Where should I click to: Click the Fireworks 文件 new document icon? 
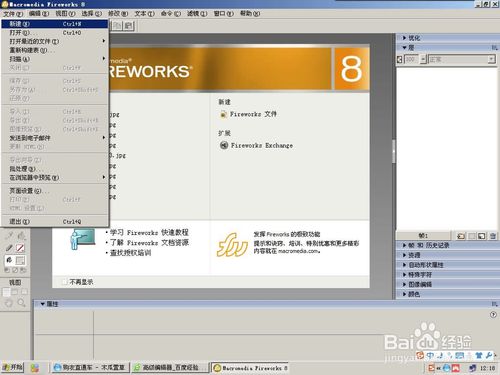[x=223, y=114]
